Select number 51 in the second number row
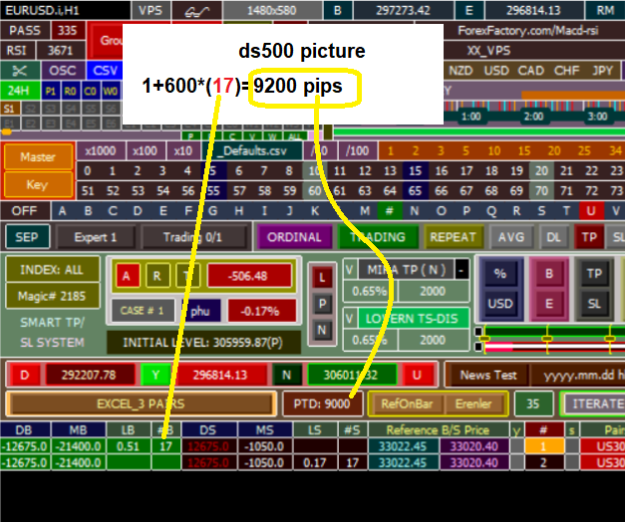Viewport: 625px width, 522px height. (x=88, y=191)
